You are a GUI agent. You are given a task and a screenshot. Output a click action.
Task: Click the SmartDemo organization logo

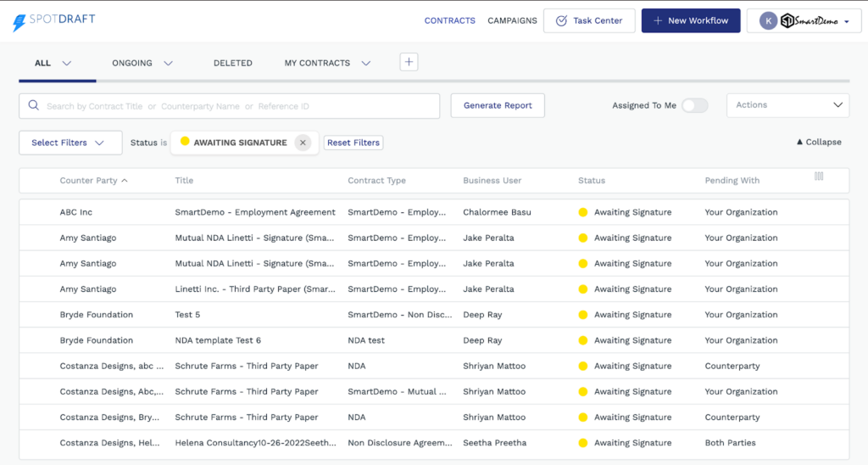click(x=810, y=21)
